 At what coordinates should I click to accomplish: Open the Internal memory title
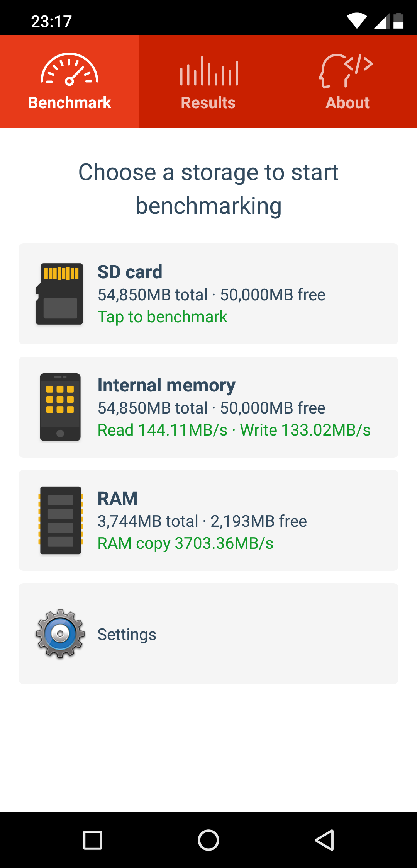pyautogui.click(x=166, y=385)
